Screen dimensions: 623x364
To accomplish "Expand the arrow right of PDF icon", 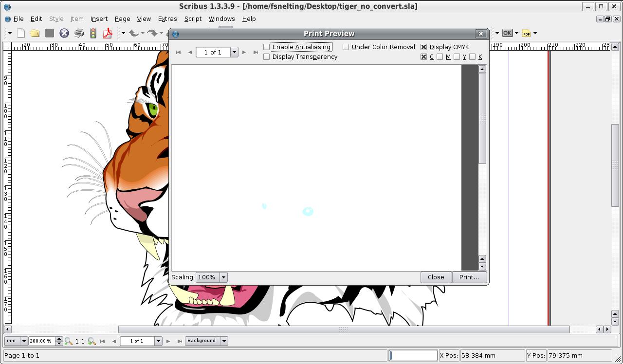I will point(535,33).
